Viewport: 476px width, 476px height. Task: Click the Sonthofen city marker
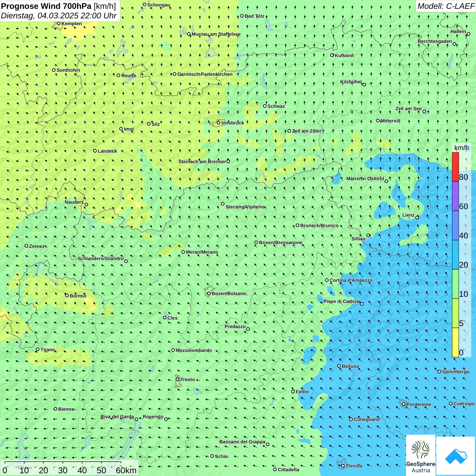coord(54,70)
